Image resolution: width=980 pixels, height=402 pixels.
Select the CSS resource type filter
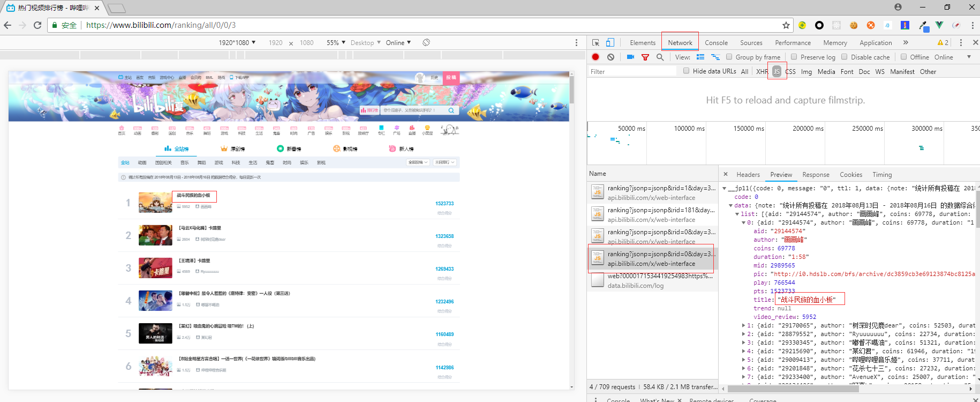(x=790, y=71)
